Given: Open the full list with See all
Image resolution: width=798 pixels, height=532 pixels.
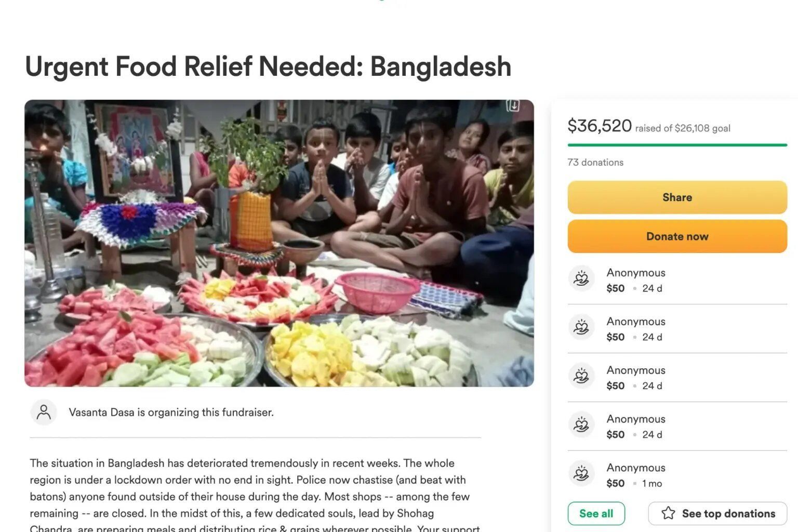Looking at the screenshot, I should point(596,513).
